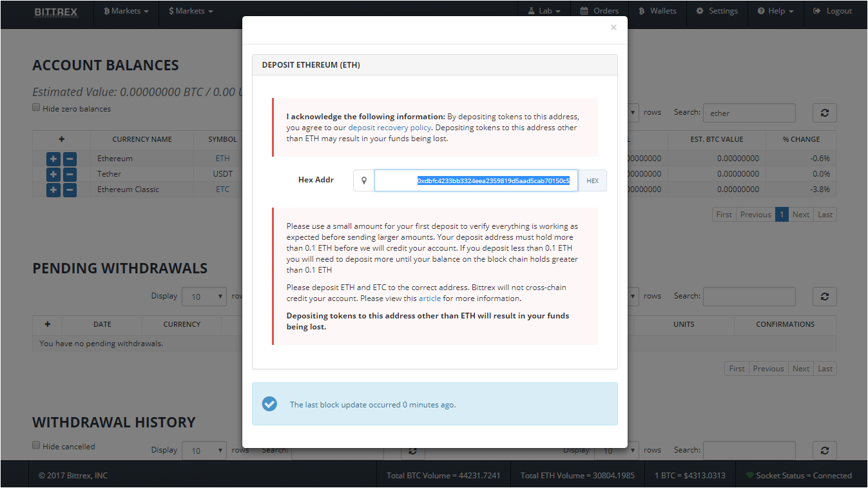The width and height of the screenshot is (868, 488).
Task: Go to the Wallets page
Action: [x=657, y=11]
